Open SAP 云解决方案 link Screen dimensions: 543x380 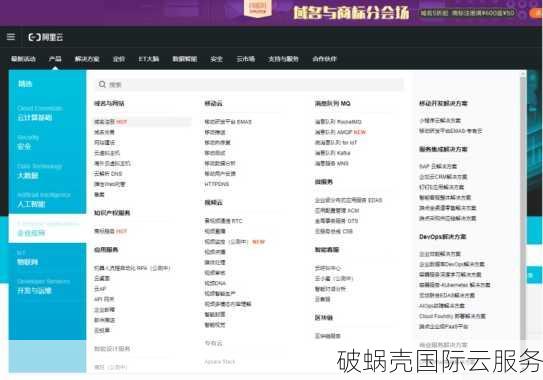click(438, 166)
